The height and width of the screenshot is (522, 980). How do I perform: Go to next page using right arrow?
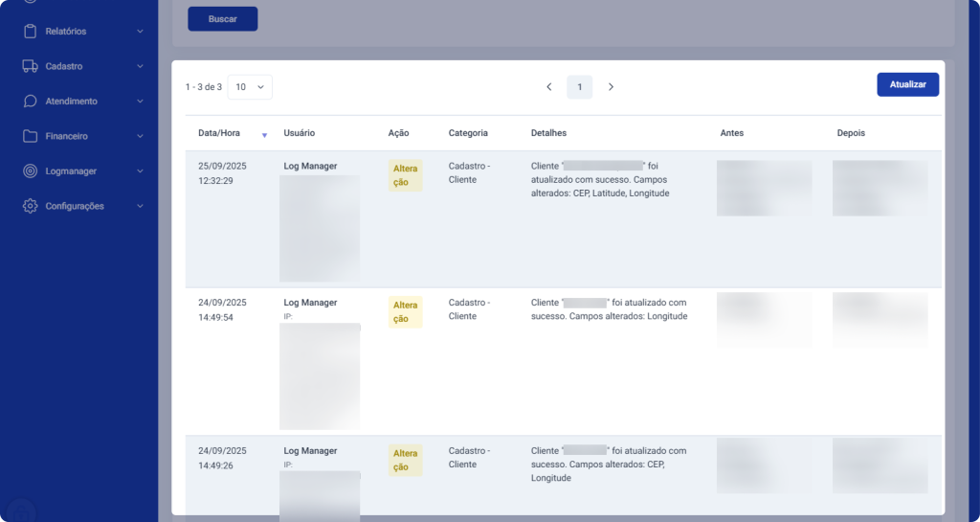pos(611,87)
